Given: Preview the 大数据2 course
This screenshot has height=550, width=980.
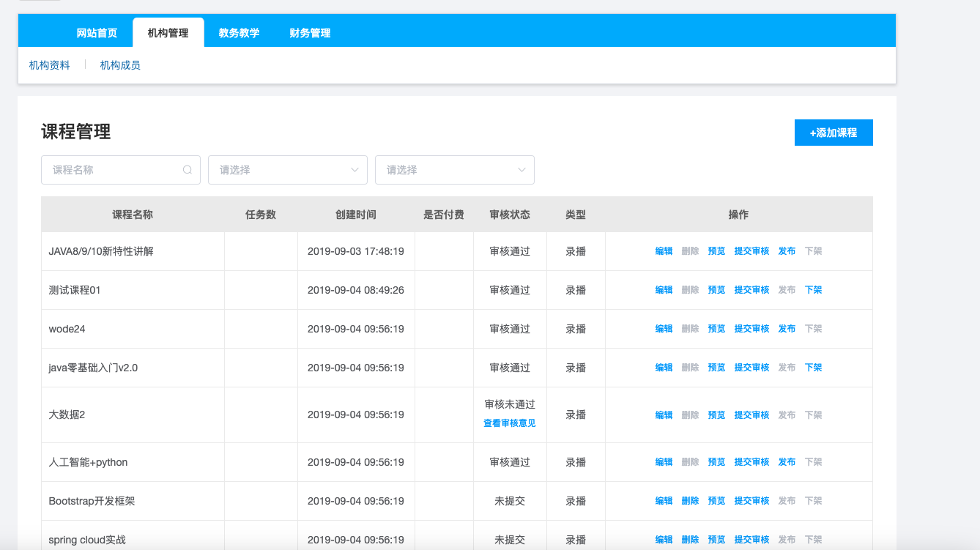Looking at the screenshot, I should pyautogui.click(x=716, y=415).
